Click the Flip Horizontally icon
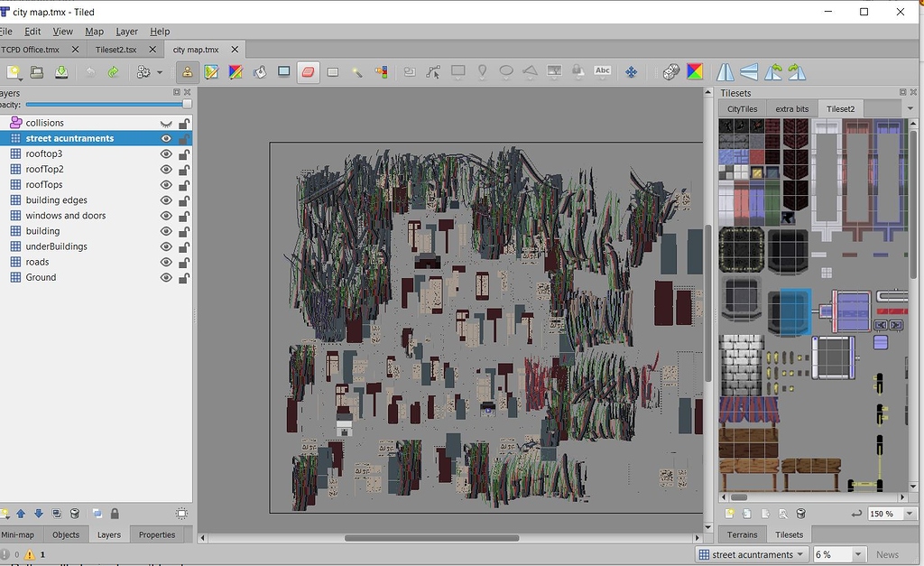Image resolution: width=924 pixels, height=566 pixels. tap(725, 71)
